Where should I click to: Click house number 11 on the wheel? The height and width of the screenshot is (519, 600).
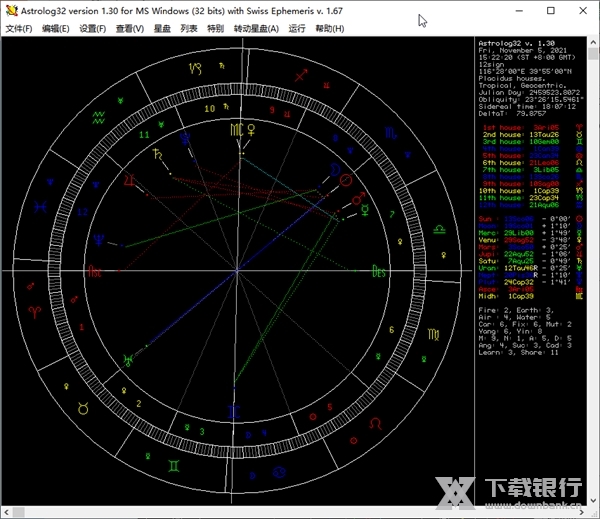pos(144,135)
